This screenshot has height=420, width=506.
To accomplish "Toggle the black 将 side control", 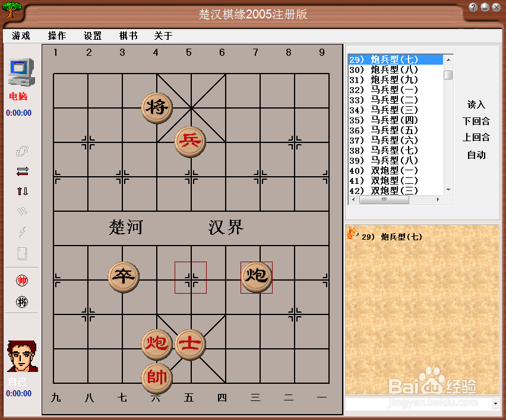I will 22,303.
